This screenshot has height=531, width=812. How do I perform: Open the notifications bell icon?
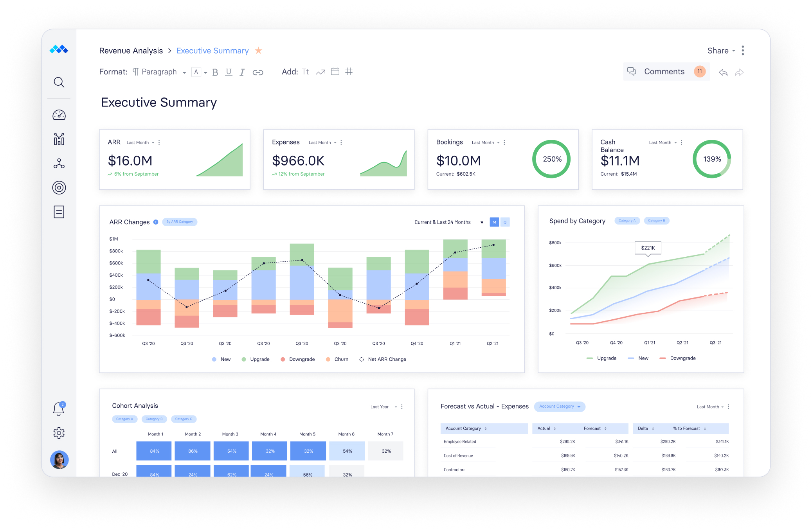click(59, 409)
